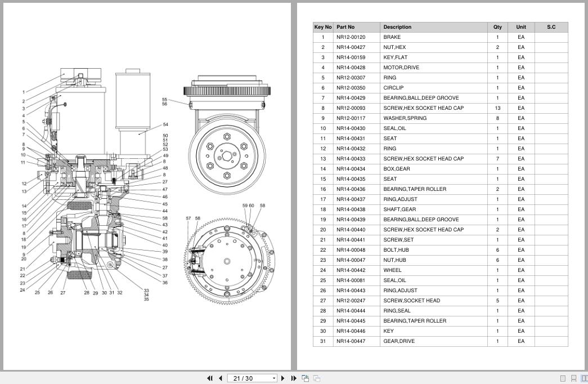
Task: Click part number NR14-00442 for WHEEL
Action: 351,270
